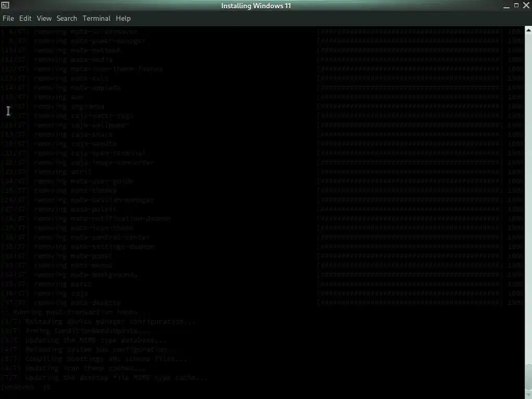Click 'Compiling GSettings XML schema files' line
This screenshot has height=399, width=532.
coord(95,358)
